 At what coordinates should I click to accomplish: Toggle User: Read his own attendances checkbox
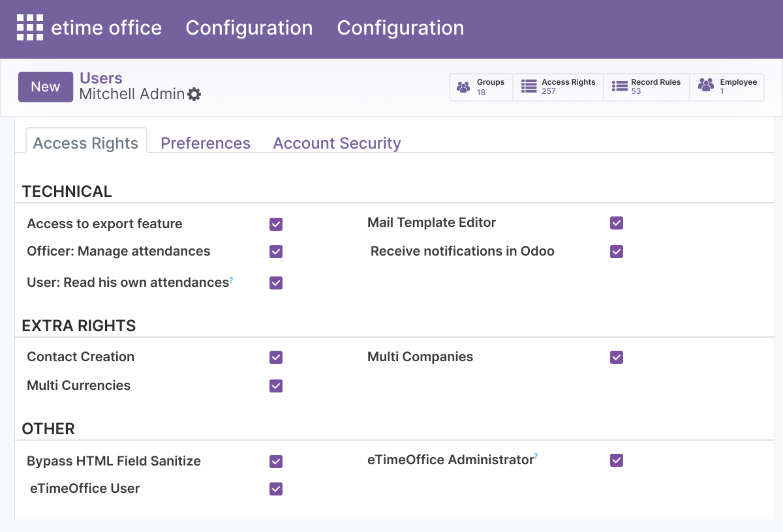point(276,283)
